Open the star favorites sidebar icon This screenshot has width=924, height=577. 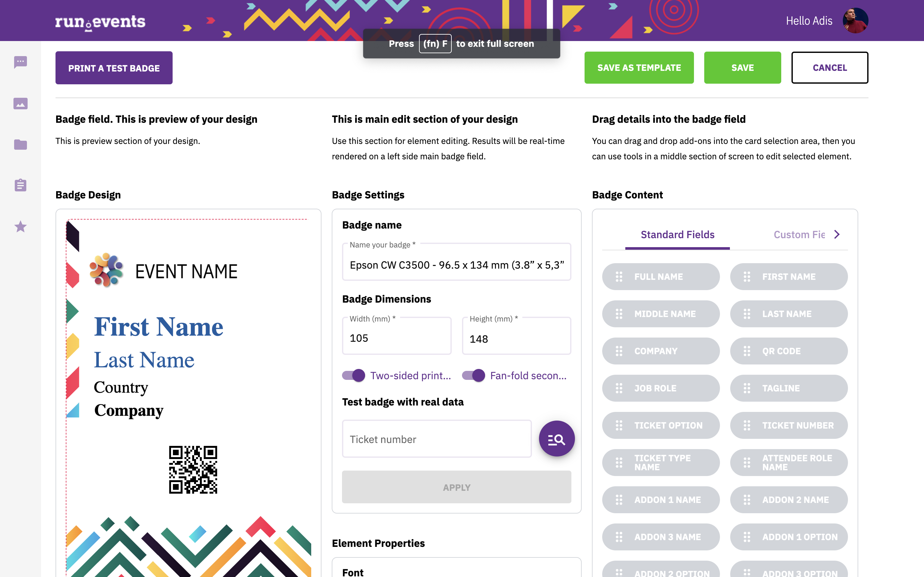[x=20, y=227]
